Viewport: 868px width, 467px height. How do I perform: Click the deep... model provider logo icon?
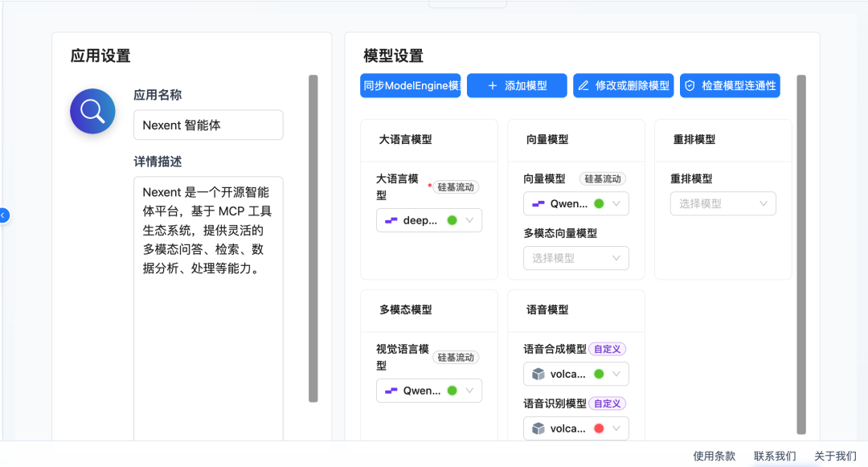pyautogui.click(x=391, y=220)
